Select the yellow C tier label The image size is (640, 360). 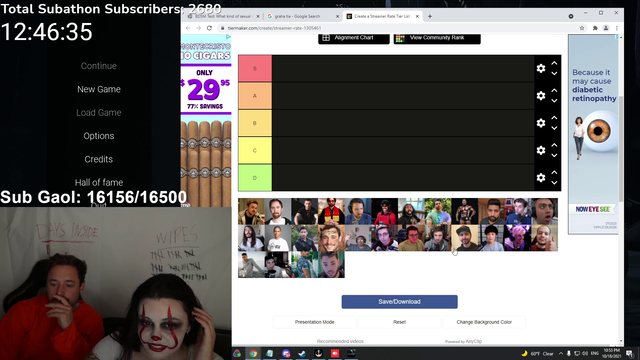(255, 151)
